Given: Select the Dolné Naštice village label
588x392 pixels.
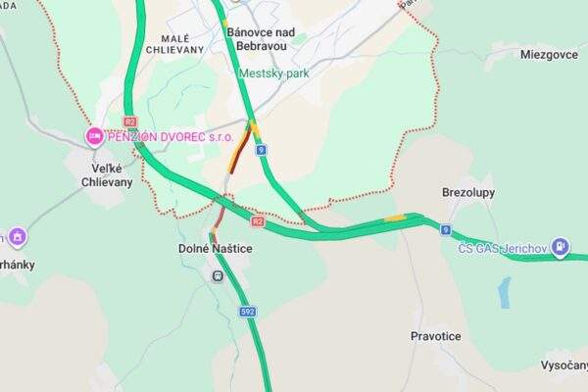Looking at the screenshot, I should [x=216, y=248].
